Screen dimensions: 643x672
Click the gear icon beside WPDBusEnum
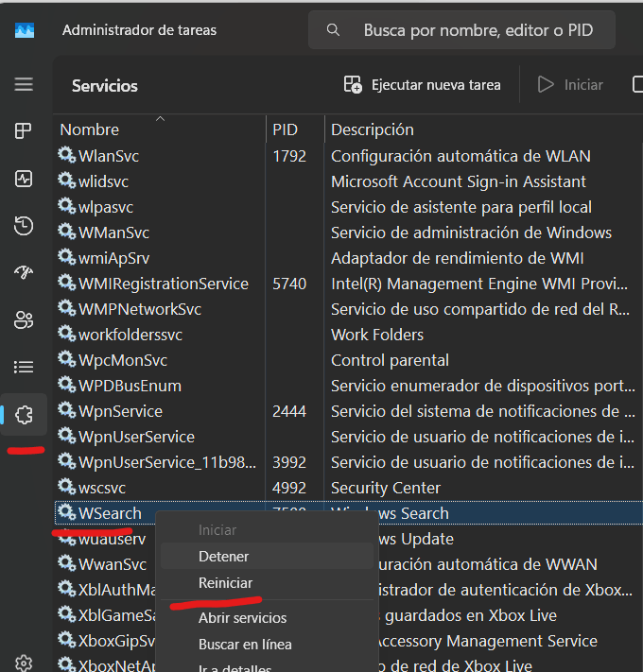[66, 384]
